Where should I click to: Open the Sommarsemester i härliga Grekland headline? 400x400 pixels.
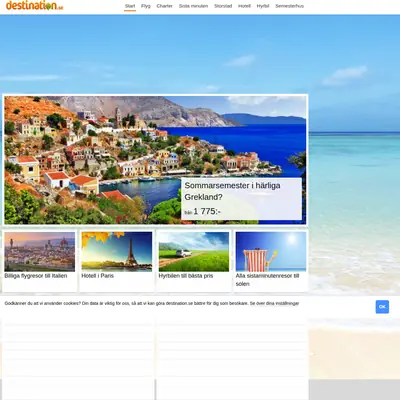coord(232,191)
